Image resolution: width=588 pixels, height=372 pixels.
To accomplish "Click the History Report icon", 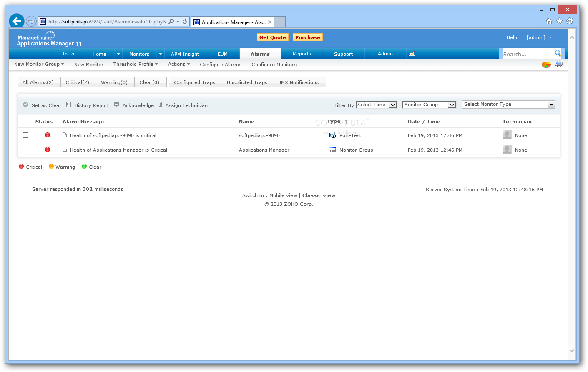I will [69, 105].
